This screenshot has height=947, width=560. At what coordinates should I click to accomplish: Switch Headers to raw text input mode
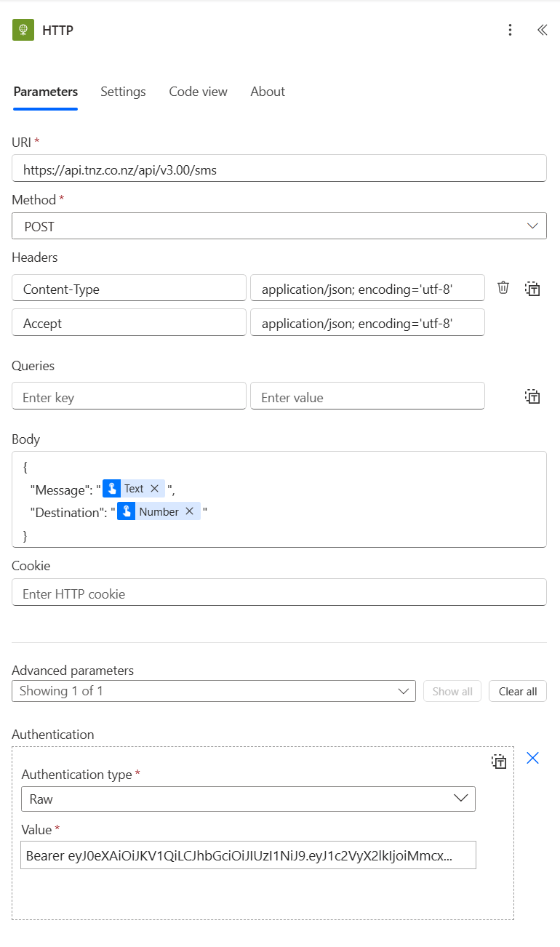[x=532, y=289]
